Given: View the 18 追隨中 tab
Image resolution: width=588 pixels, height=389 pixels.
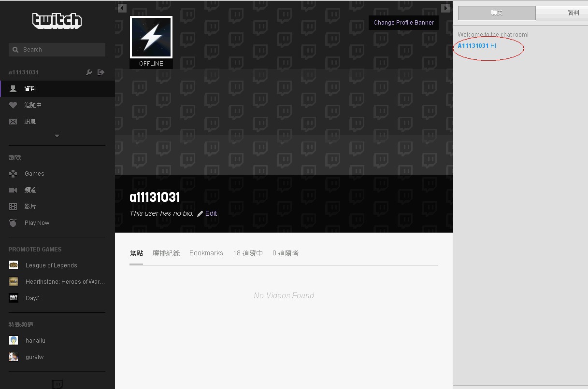Looking at the screenshot, I should [x=248, y=253].
